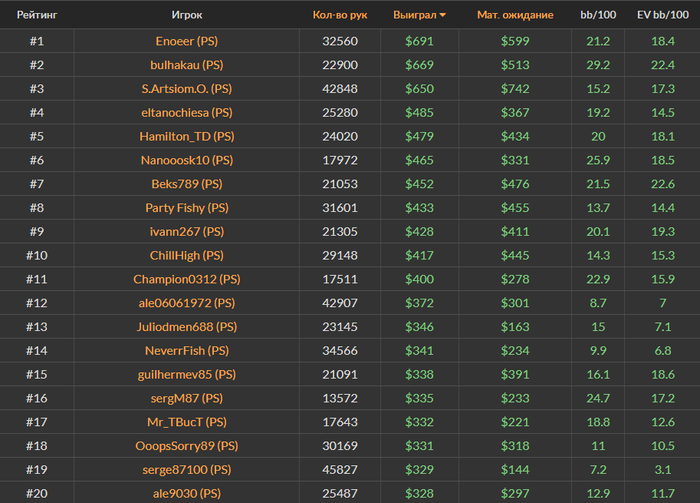Click the Игрок column header

tap(187, 15)
